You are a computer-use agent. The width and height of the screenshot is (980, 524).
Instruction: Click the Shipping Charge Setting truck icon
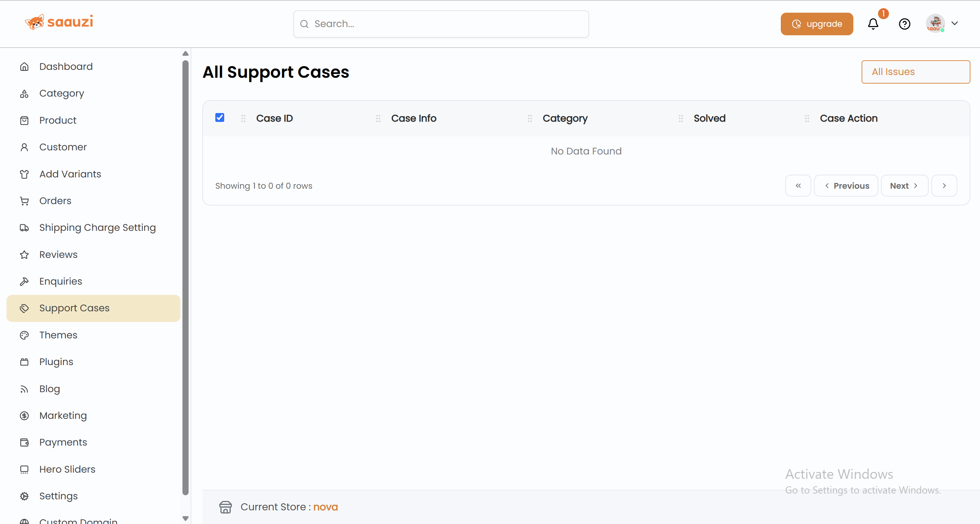tap(24, 227)
